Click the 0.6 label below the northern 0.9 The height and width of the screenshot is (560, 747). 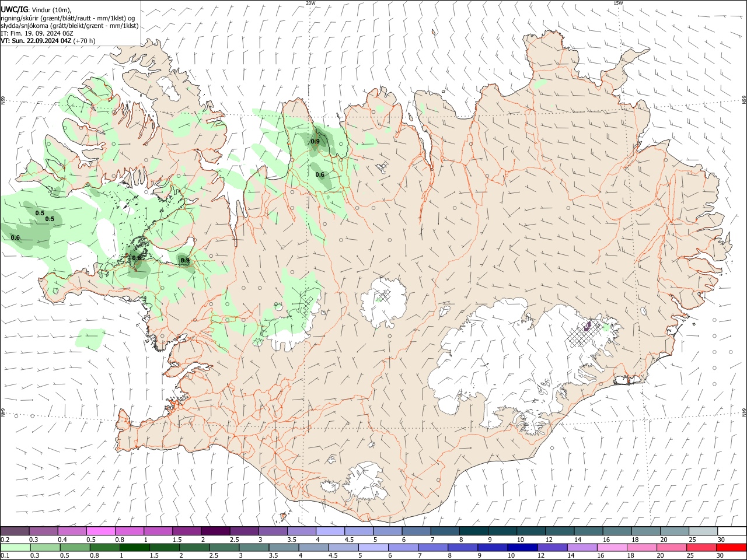[x=320, y=174]
